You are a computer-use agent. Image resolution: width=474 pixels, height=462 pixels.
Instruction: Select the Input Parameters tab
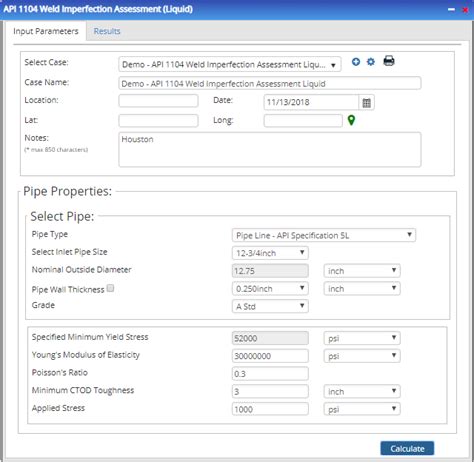[x=46, y=31]
